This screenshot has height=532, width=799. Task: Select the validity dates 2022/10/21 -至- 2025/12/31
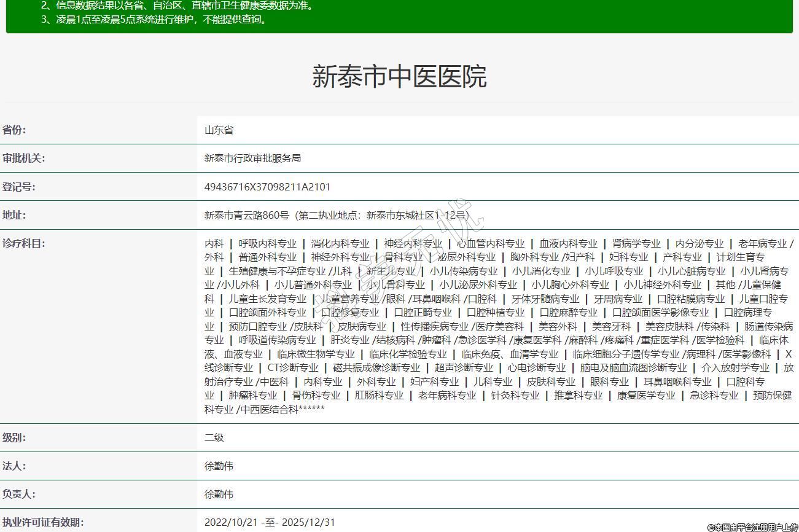click(x=270, y=523)
